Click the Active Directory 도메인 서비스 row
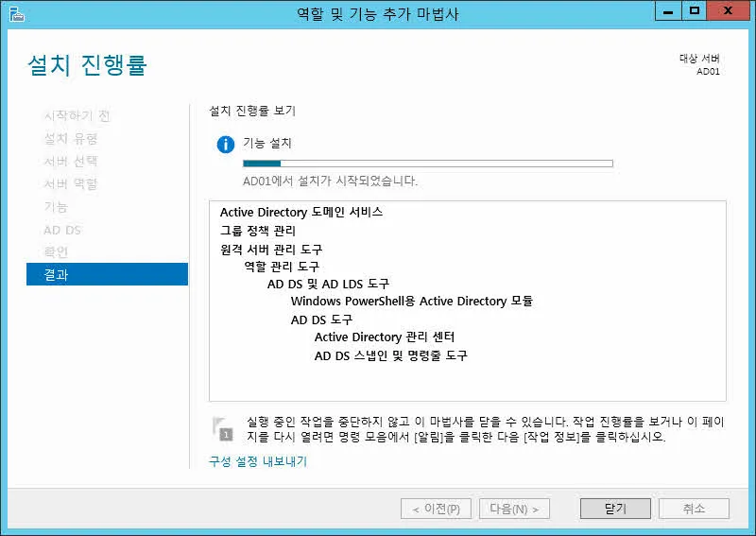The width and height of the screenshot is (756, 536). point(301,212)
